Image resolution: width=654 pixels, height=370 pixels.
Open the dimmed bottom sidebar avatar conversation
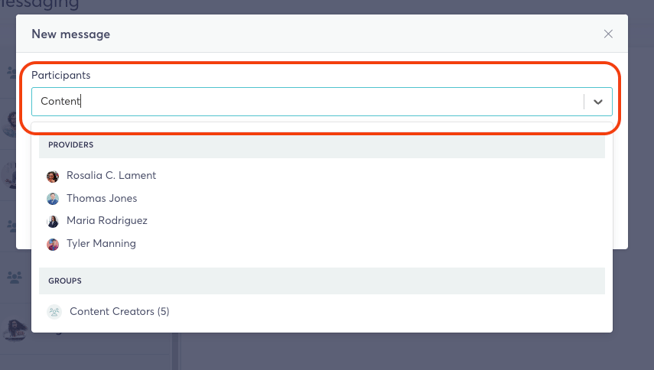(15, 330)
